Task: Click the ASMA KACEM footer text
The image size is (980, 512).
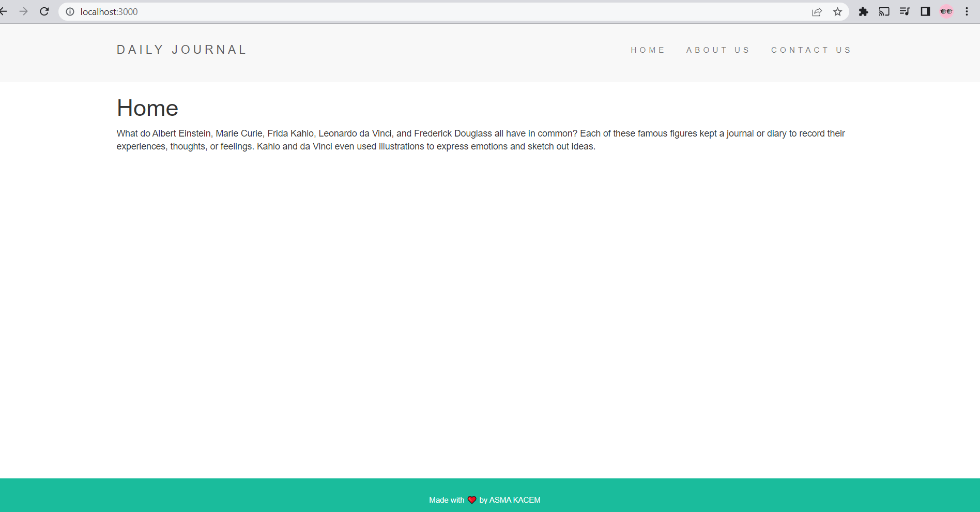Action: coord(514,500)
